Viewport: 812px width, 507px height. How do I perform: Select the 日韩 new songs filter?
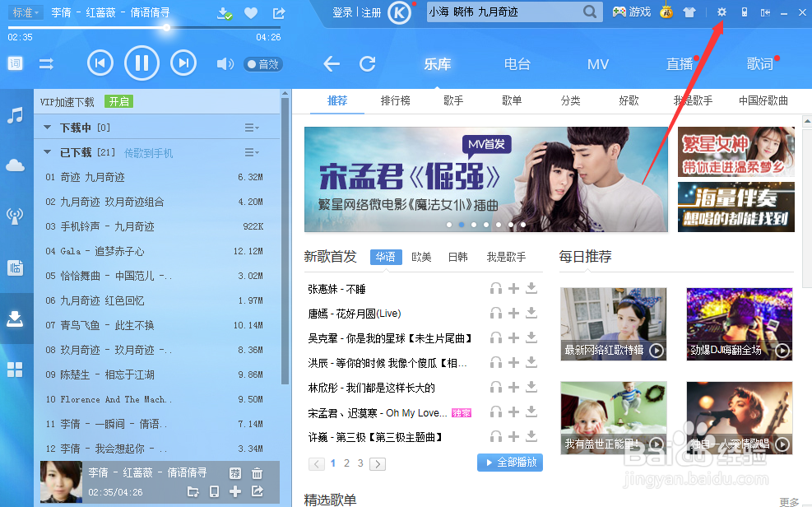457,257
